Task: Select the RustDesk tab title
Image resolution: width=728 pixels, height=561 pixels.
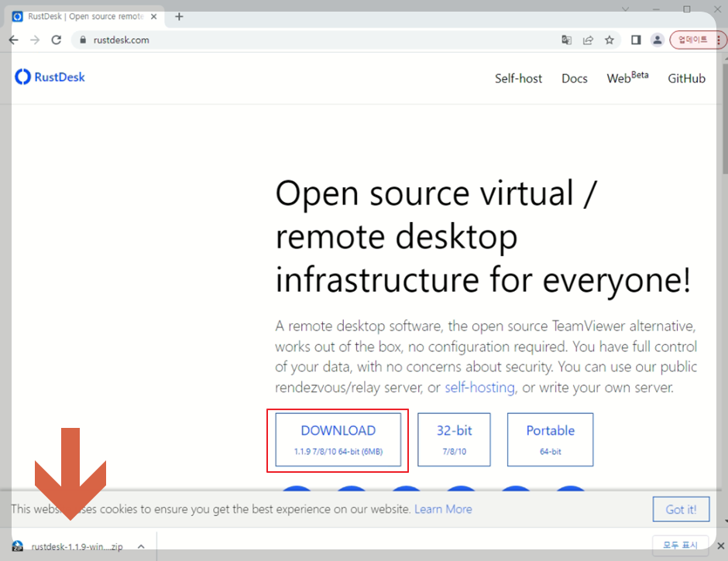Action: coord(85,16)
